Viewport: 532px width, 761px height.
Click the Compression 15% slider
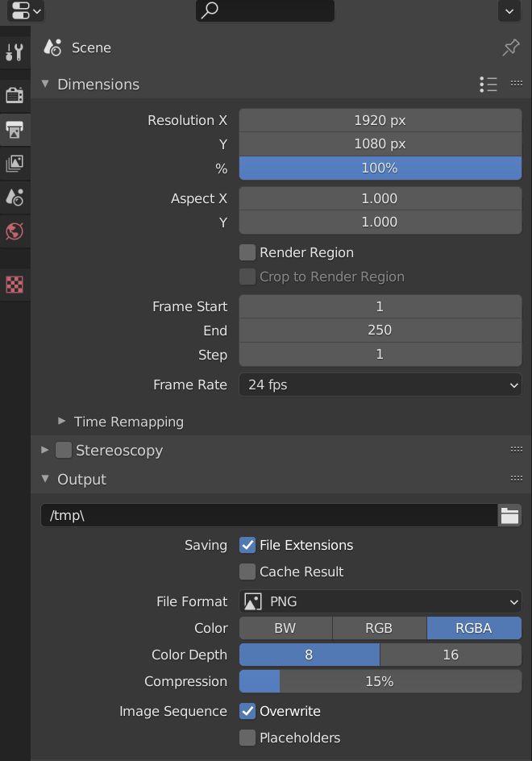(x=380, y=681)
